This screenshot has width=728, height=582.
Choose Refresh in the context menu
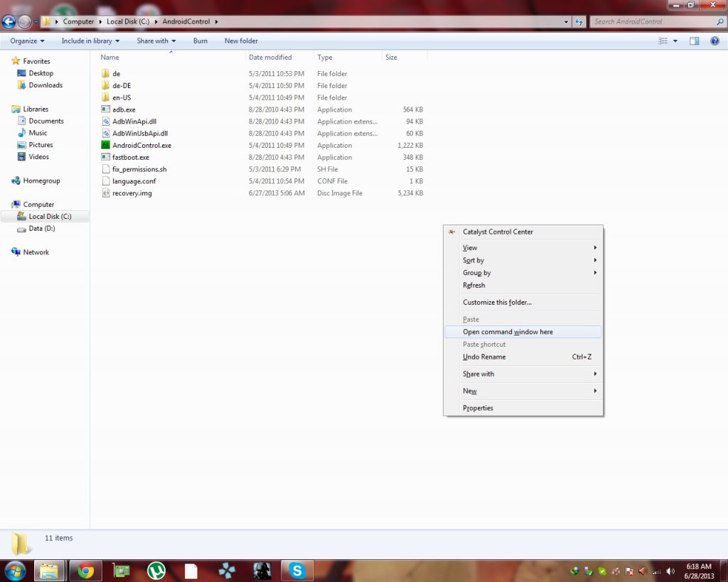point(523,286)
